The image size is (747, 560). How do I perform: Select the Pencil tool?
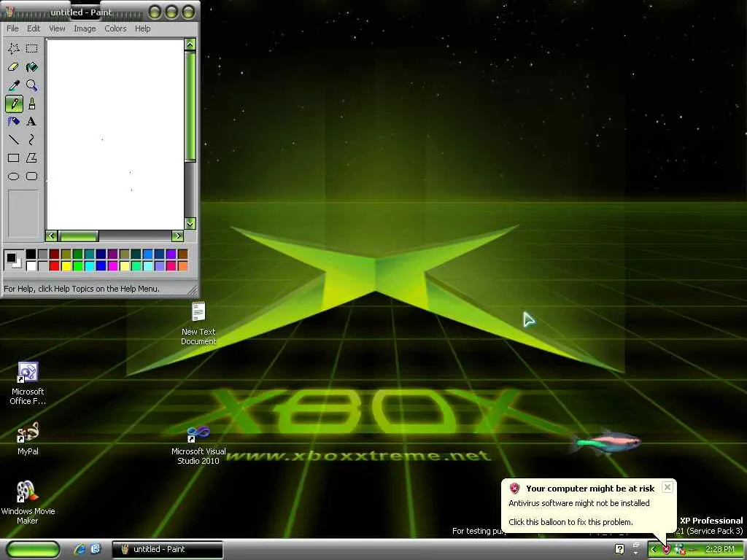click(14, 104)
